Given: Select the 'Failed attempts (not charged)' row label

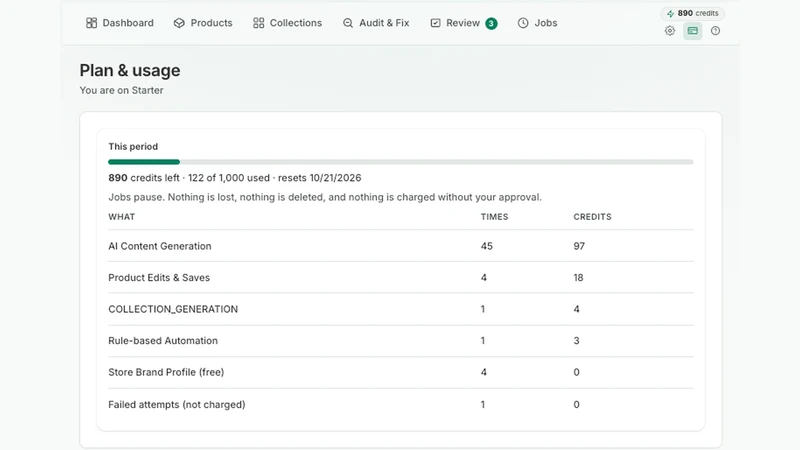Looking at the screenshot, I should pyautogui.click(x=177, y=405).
